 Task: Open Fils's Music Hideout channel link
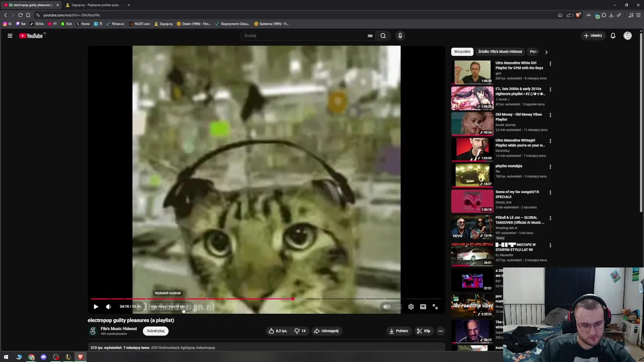pos(119,329)
